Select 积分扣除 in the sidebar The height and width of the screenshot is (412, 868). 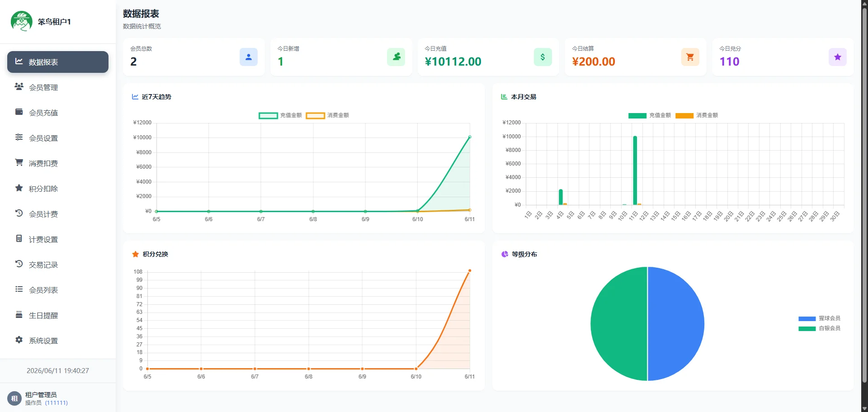click(x=58, y=189)
